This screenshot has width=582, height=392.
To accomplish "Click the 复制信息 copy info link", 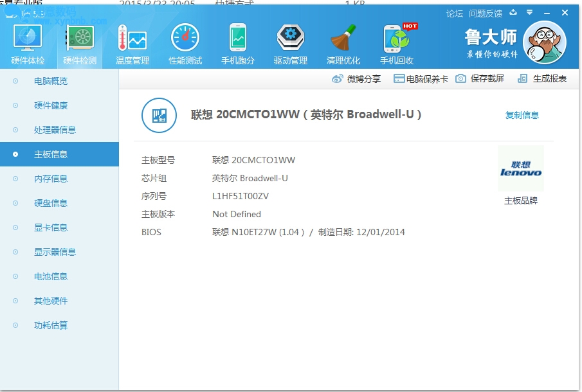I will [522, 115].
